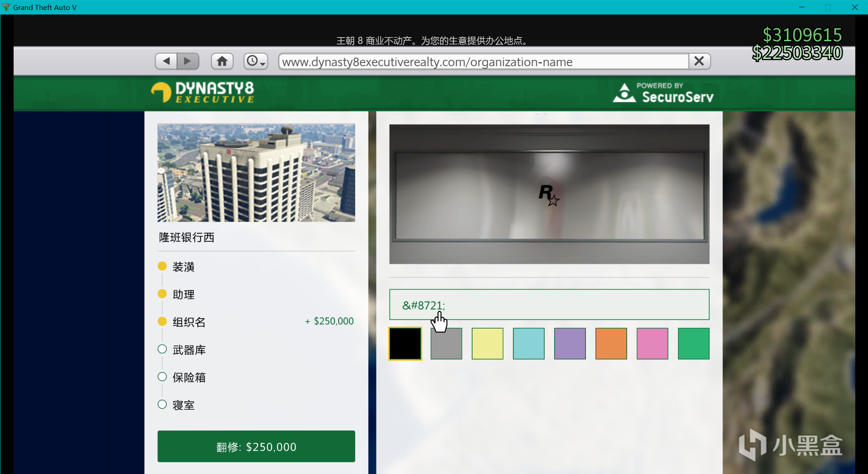
Task: Close the in-game browser with the X button
Action: click(x=699, y=61)
